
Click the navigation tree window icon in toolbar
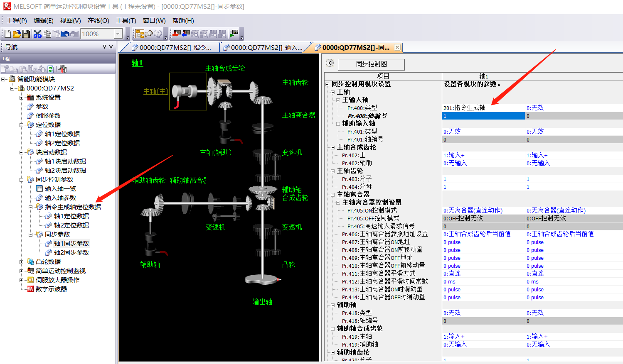(x=139, y=34)
